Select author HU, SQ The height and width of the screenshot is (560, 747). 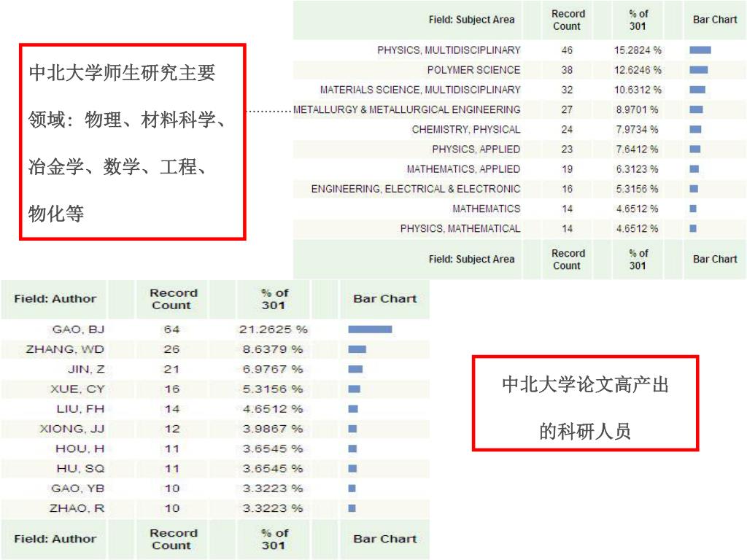pos(80,469)
